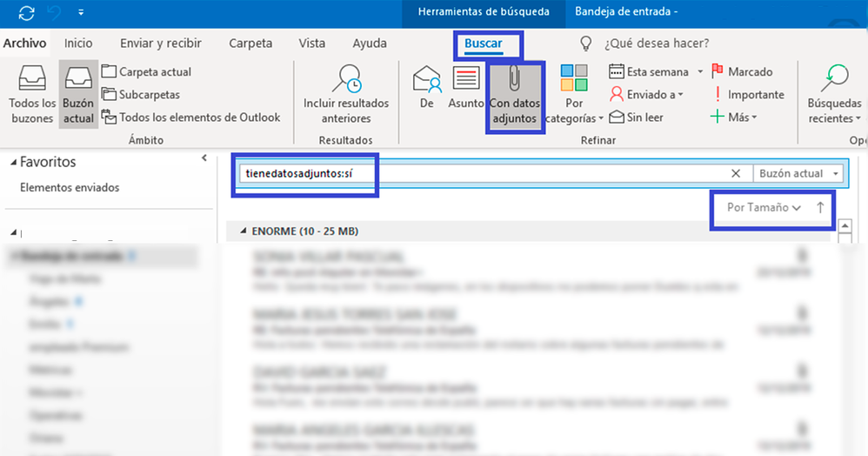Click the lightbulb Tell Me icon
This screenshot has width=868, height=456.
coord(585,44)
